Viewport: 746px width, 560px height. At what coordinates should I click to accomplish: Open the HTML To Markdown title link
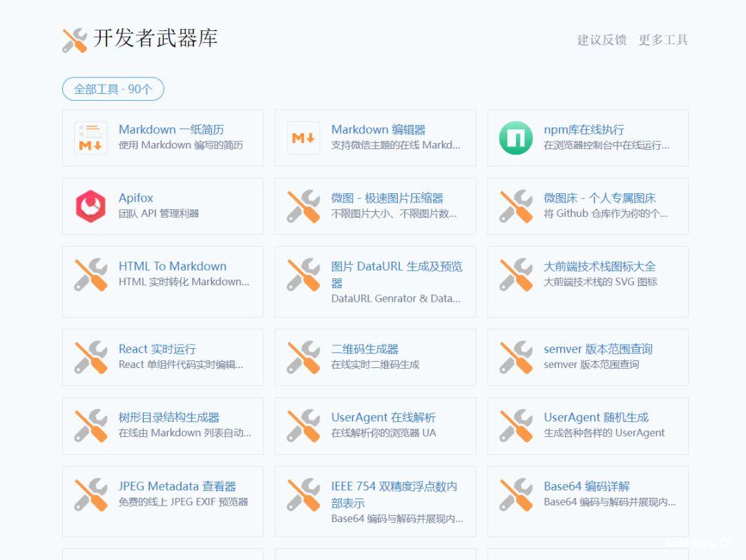coord(173,266)
